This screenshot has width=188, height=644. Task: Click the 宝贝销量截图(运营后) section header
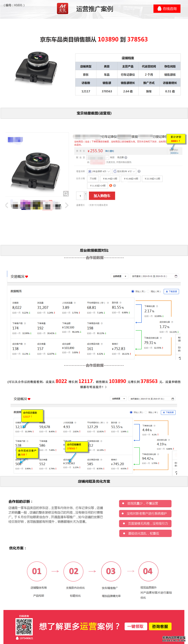(94, 113)
